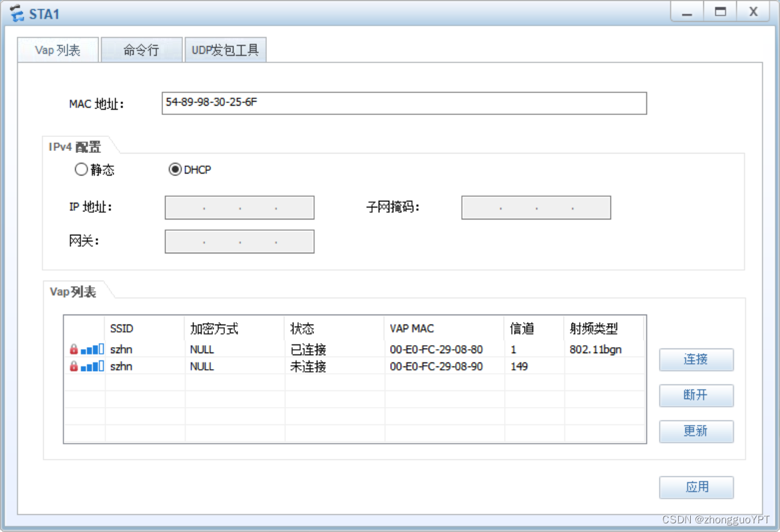Image resolution: width=780 pixels, height=532 pixels.
Task: Open the UDP发包工具 tab
Action: pos(225,49)
